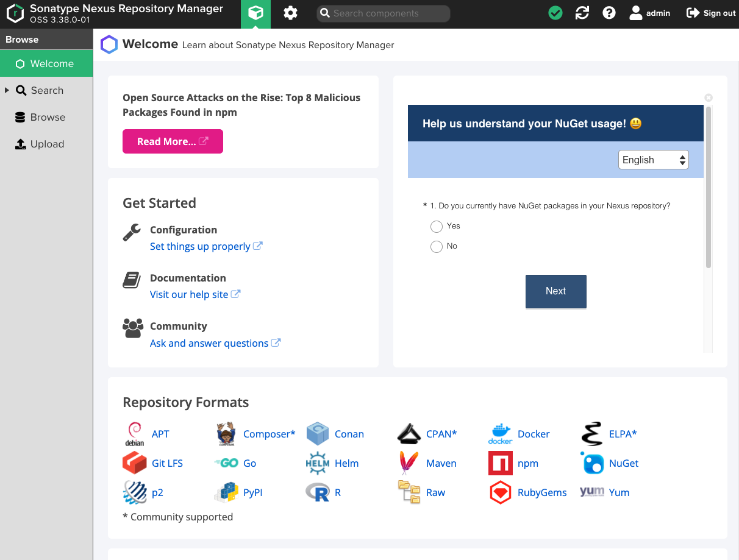The image size is (739, 560).
Task: Open the Docker format link
Action: click(534, 434)
